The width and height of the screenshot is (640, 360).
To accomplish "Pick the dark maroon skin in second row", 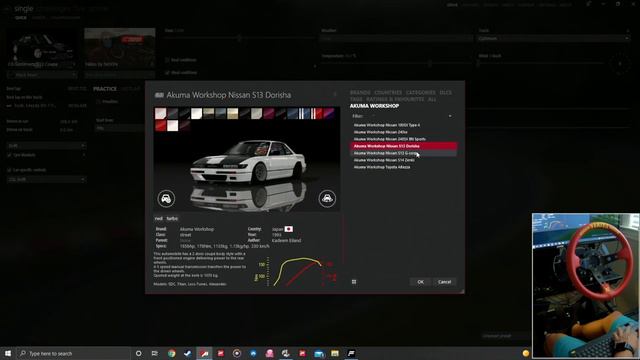I will pos(184,125).
